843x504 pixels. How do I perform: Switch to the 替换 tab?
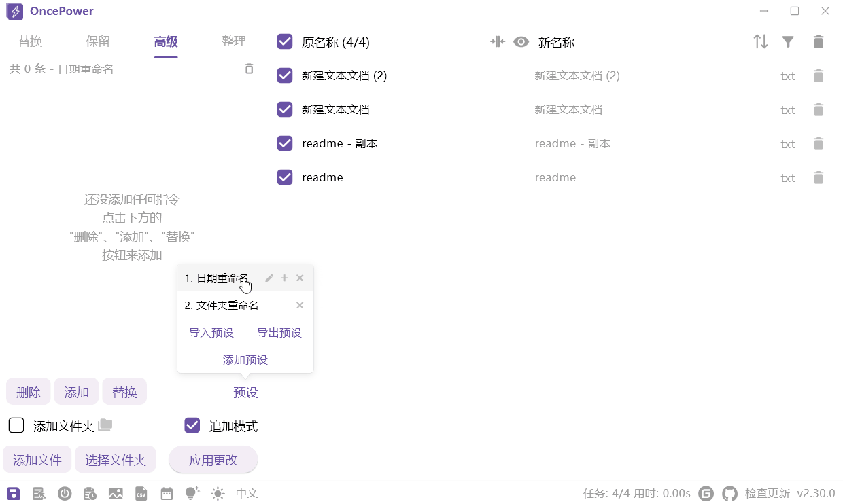[30, 41]
